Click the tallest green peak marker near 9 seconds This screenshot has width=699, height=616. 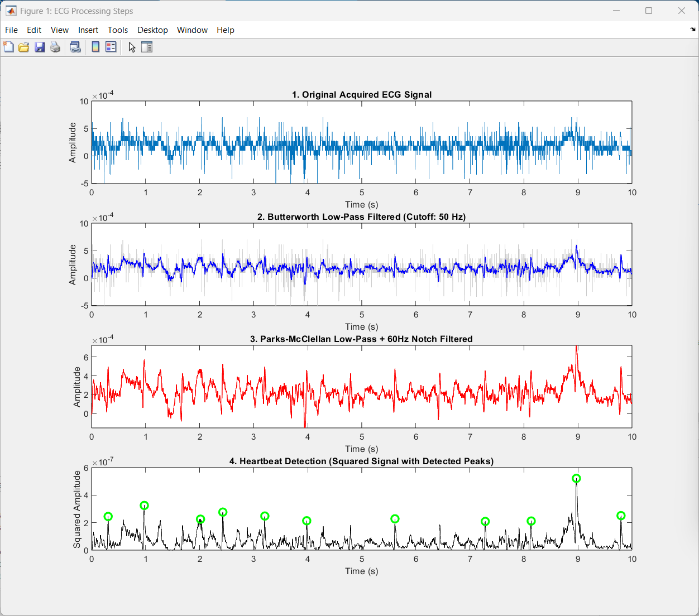tap(576, 478)
